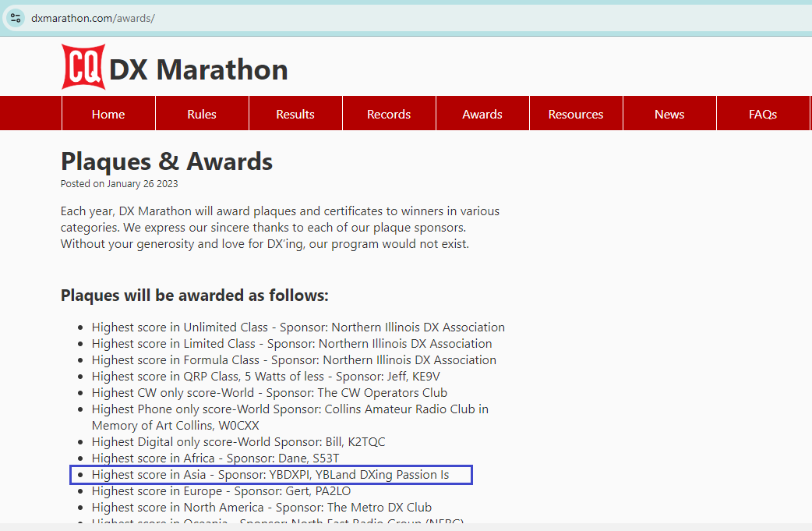Click the Plaques will be awarded as follows heading

click(195, 296)
